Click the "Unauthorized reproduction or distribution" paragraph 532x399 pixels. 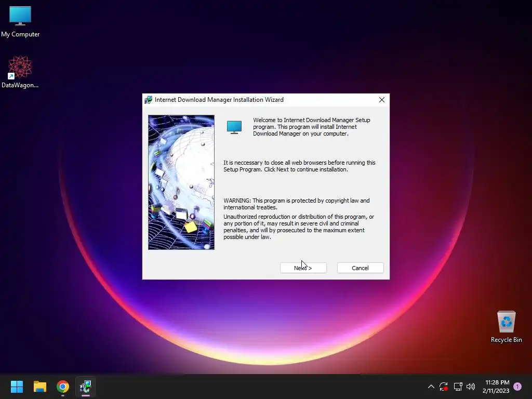point(299,227)
